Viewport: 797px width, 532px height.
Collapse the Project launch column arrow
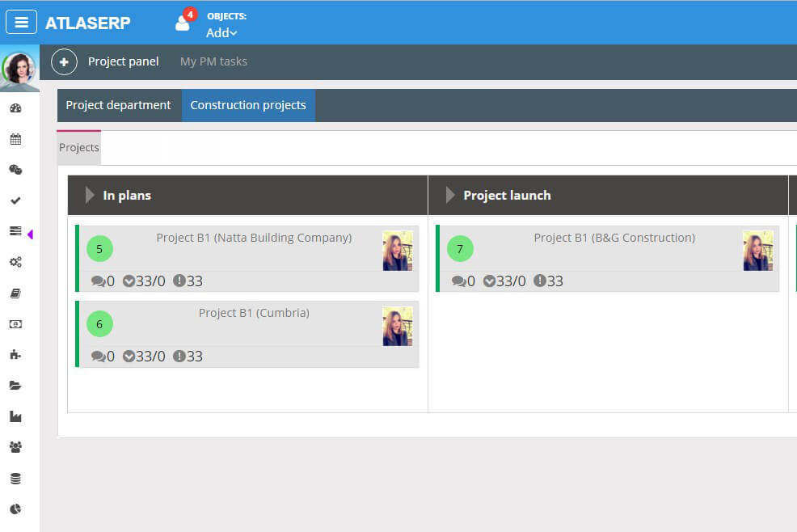point(450,195)
